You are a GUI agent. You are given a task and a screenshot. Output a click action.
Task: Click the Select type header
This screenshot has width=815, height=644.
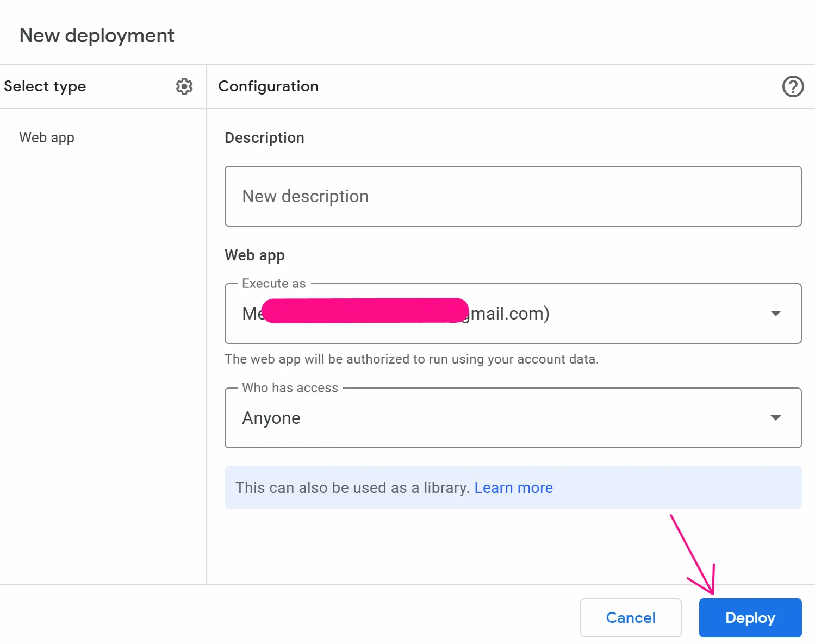pos(45,86)
